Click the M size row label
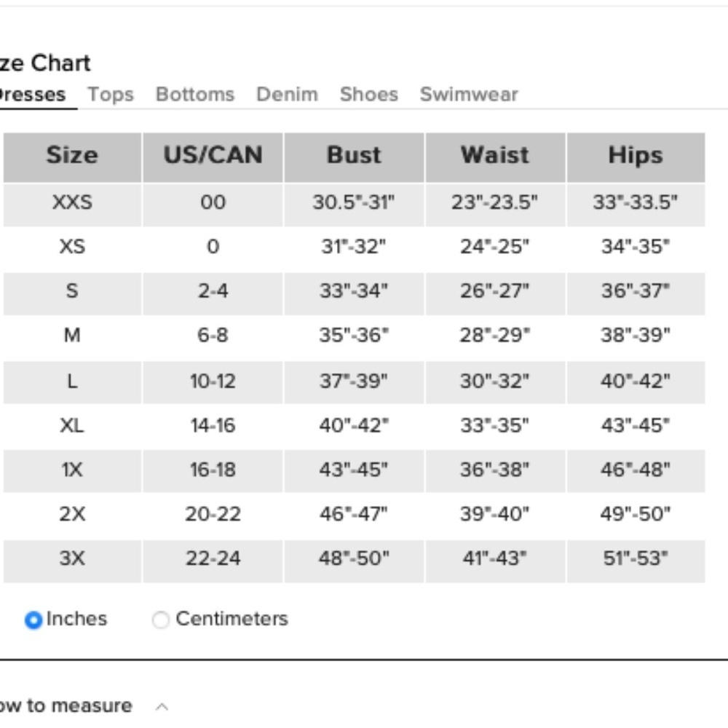Viewport: 728px width, 728px height. (71, 336)
